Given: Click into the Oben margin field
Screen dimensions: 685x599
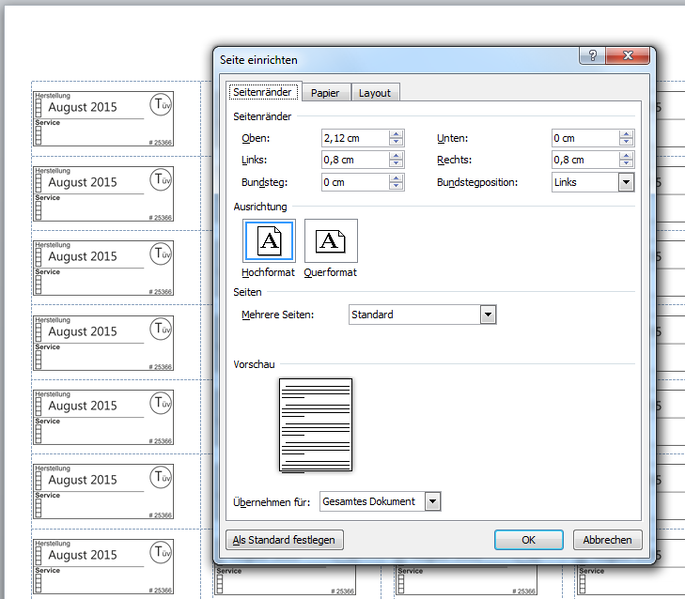Looking at the screenshot, I should pos(354,138).
